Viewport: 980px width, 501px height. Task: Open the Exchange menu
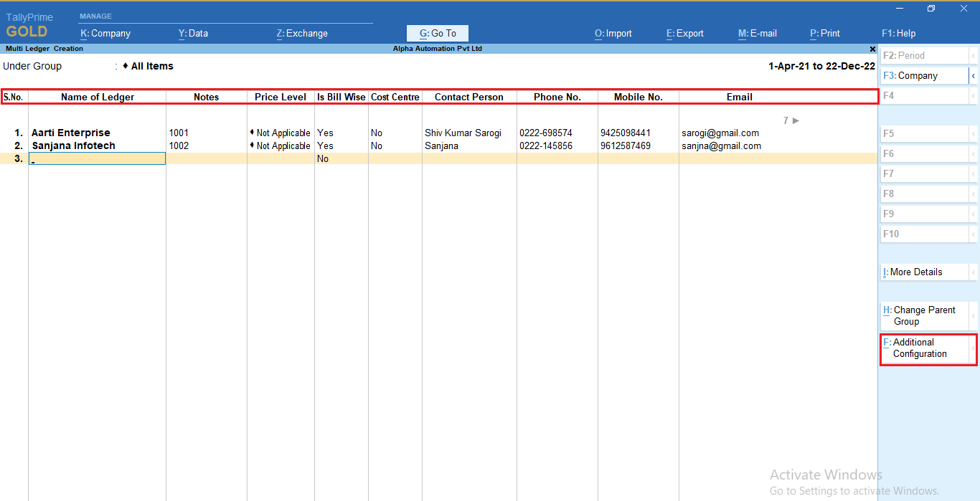[x=302, y=33]
